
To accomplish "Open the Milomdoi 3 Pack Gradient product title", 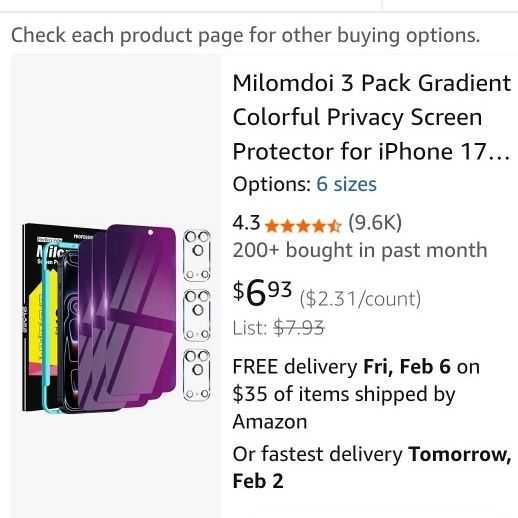I will 372,117.
